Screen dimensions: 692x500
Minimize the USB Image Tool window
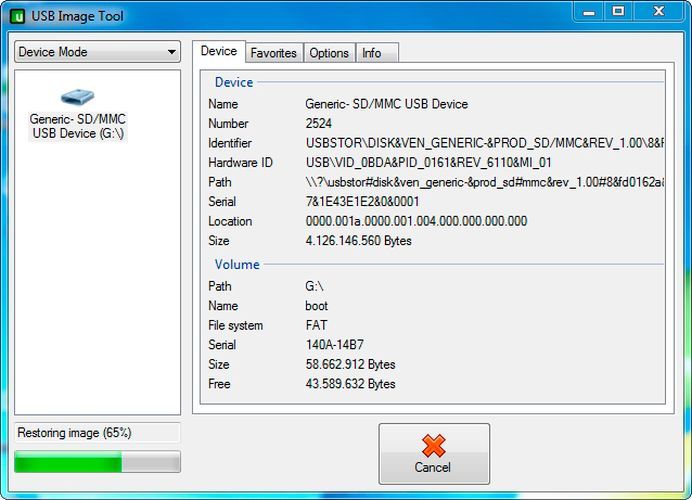point(589,11)
